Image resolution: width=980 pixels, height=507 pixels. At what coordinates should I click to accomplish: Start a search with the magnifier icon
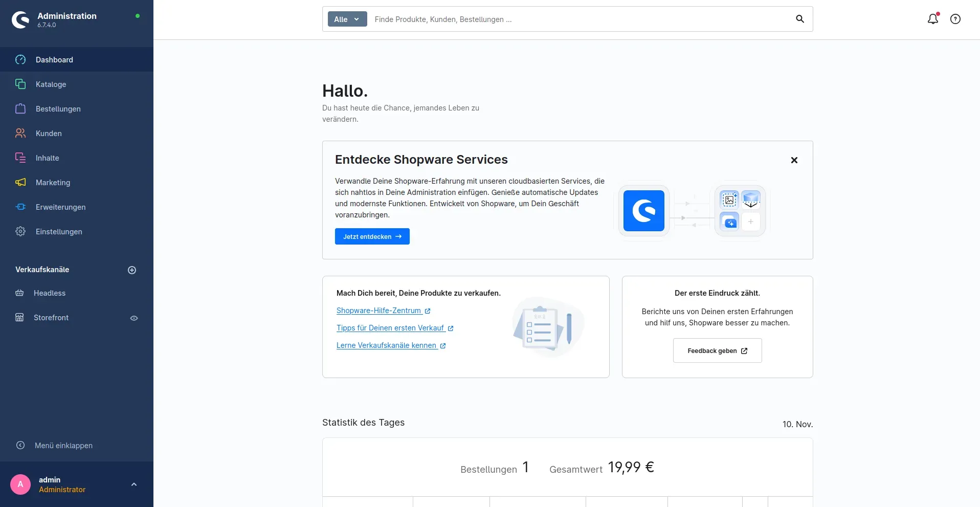pyautogui.click(x=799, y=19)
